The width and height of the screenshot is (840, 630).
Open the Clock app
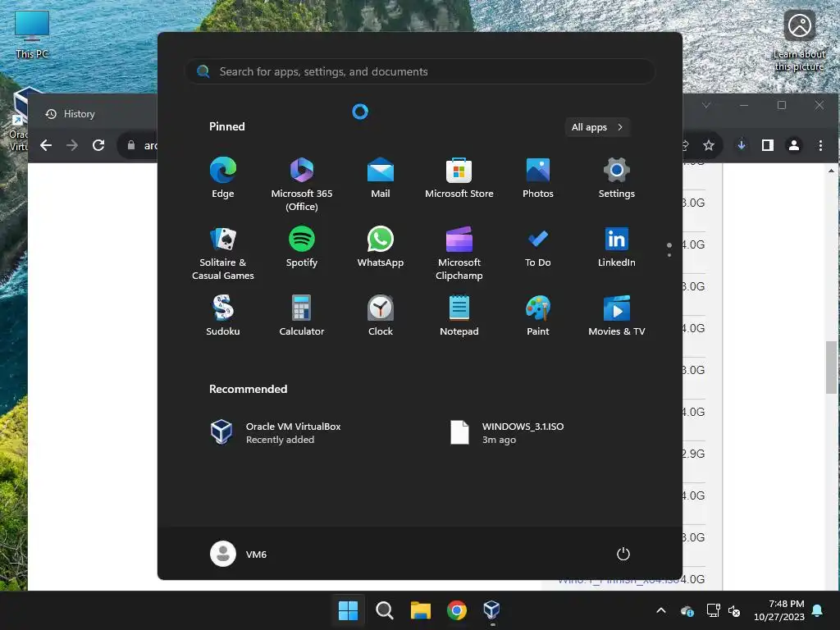coord(381,316)
